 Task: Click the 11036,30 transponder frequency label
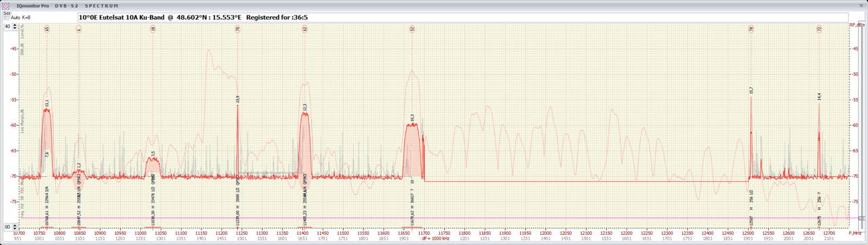point(153,219)
